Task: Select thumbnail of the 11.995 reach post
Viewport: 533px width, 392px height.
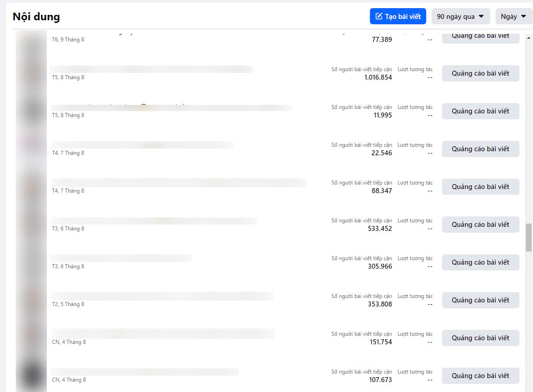Action: tap(32, 111)
